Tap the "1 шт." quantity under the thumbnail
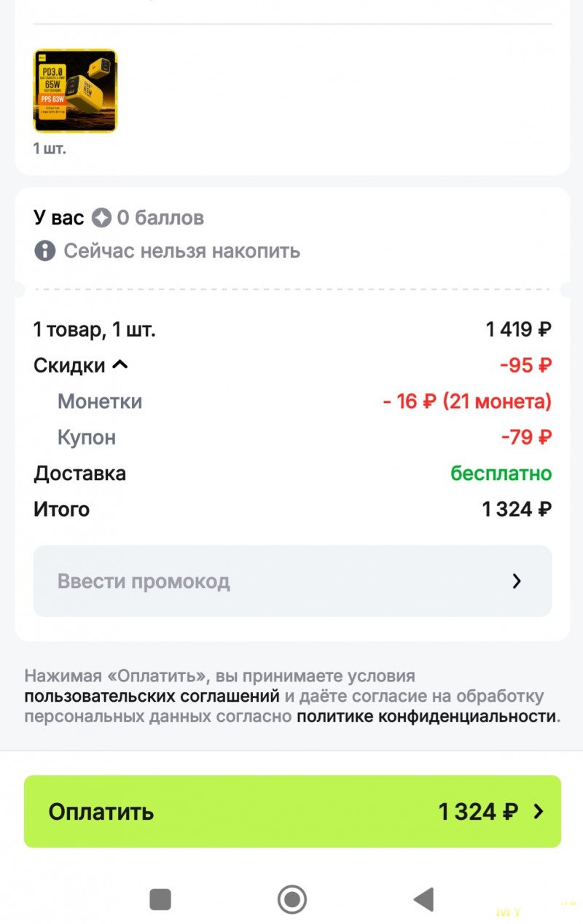The width and height of the screenshot is (583, 924). pos(50,148)
